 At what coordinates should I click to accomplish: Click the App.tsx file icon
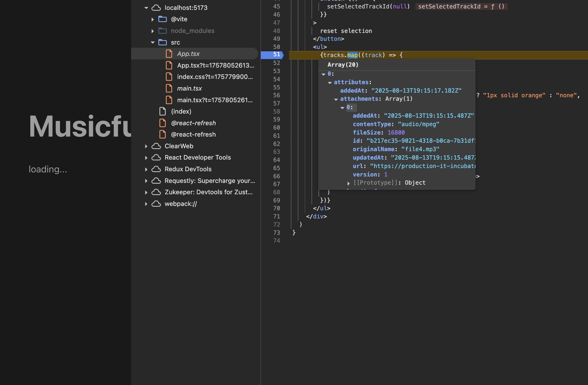coord(169,54)
